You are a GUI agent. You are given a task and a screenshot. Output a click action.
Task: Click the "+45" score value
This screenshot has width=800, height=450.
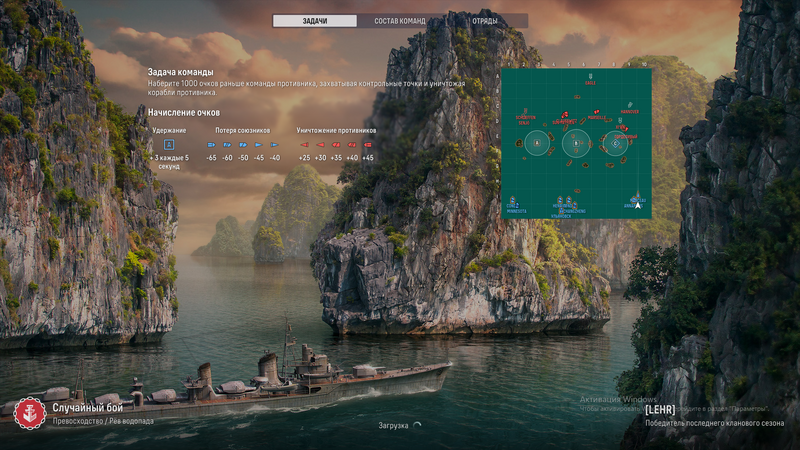(368, 158)
